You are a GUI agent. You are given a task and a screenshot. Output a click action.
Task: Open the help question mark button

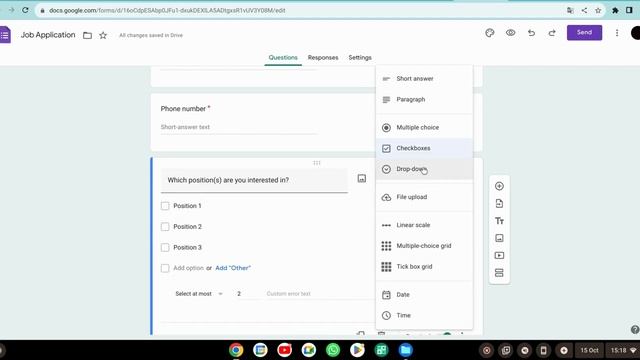click(635, 329)
